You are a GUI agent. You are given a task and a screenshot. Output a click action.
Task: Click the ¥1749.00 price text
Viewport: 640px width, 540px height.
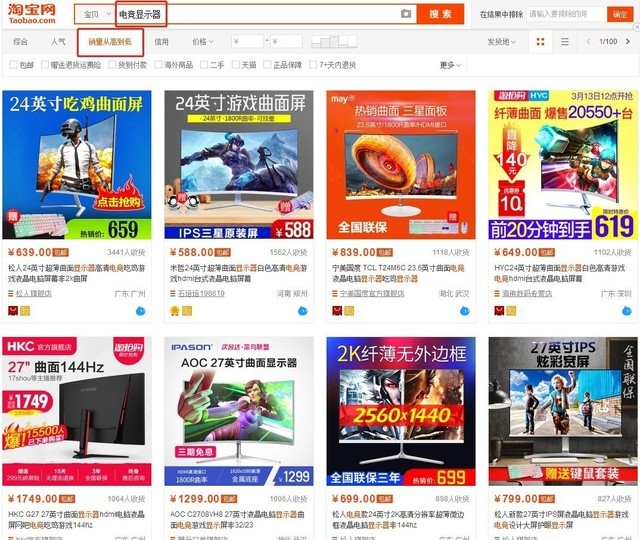pyautogui.click(x=33, y=499)
